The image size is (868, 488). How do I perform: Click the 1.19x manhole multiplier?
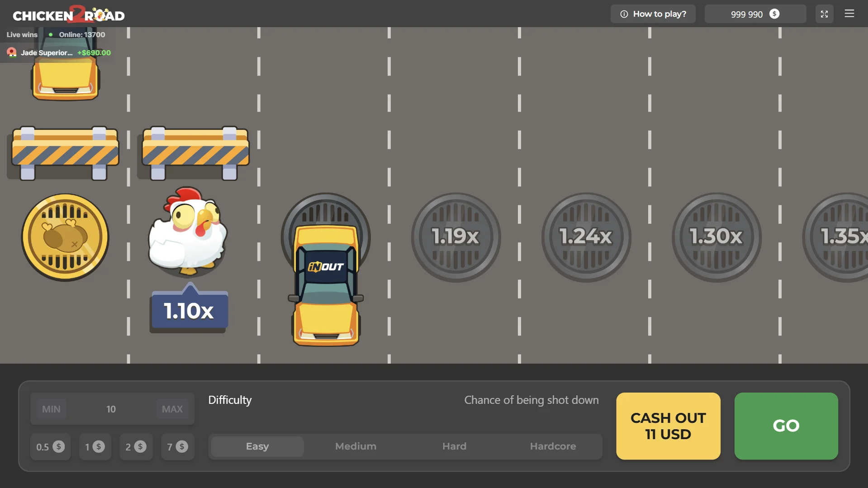point(456,237)
